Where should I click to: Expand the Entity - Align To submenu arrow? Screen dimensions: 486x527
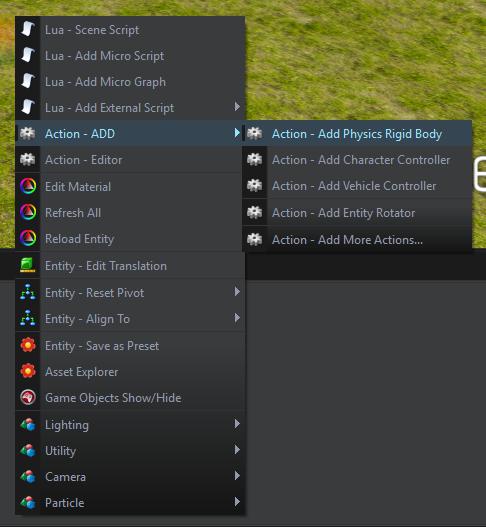[x=237, y=318]
